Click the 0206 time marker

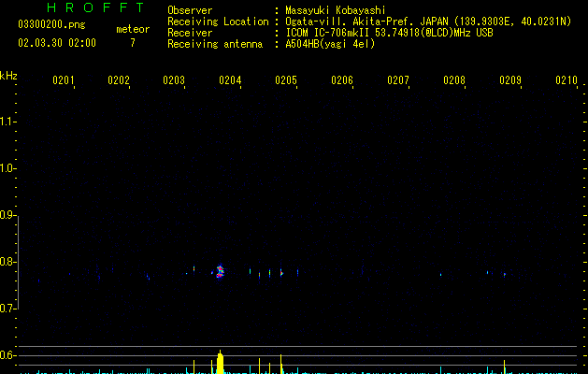(342, 80)
